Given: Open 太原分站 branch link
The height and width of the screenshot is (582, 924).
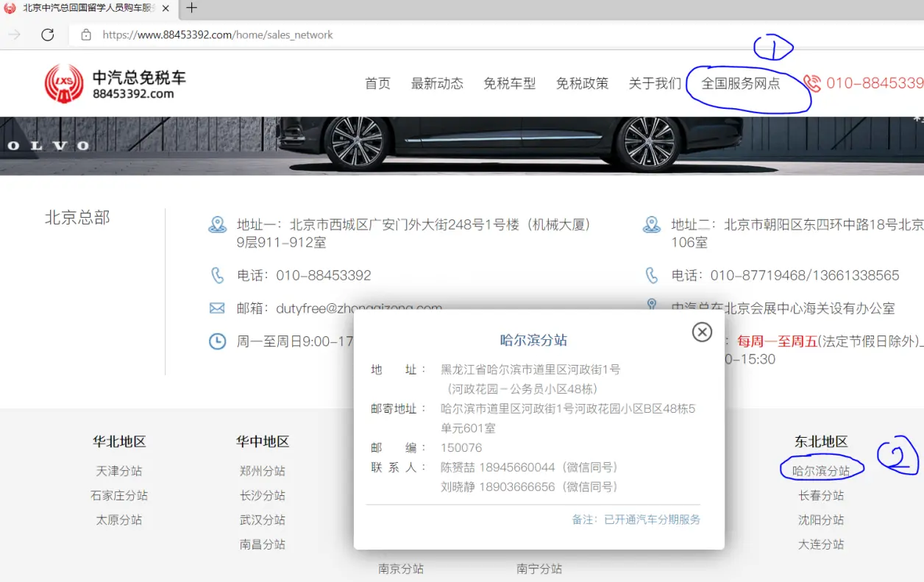Looking at the screenshot, I should point(119,519).
